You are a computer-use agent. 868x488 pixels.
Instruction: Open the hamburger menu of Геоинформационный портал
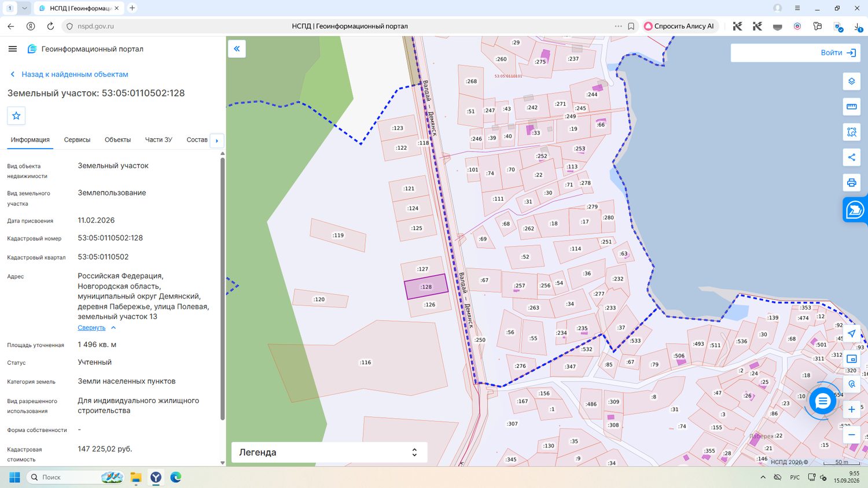[x=13, y=49]
